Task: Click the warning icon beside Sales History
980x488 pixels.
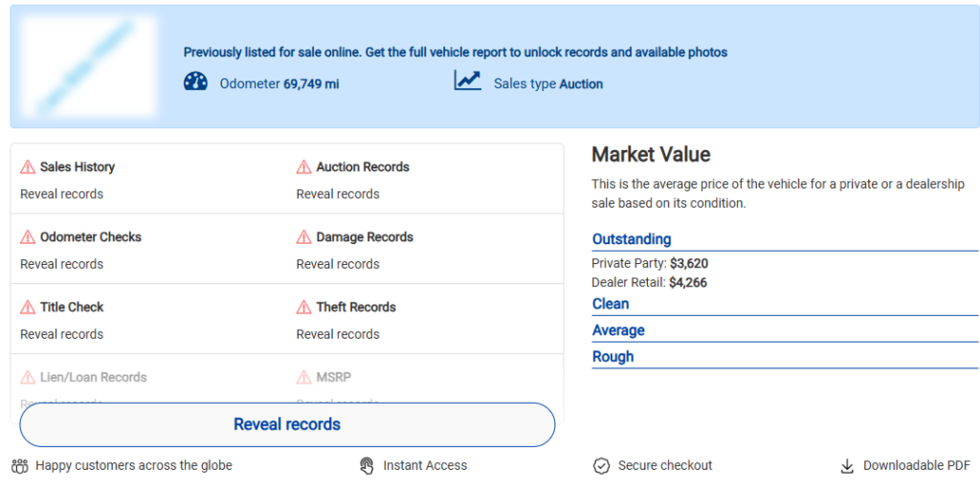Action: (28, 166)
